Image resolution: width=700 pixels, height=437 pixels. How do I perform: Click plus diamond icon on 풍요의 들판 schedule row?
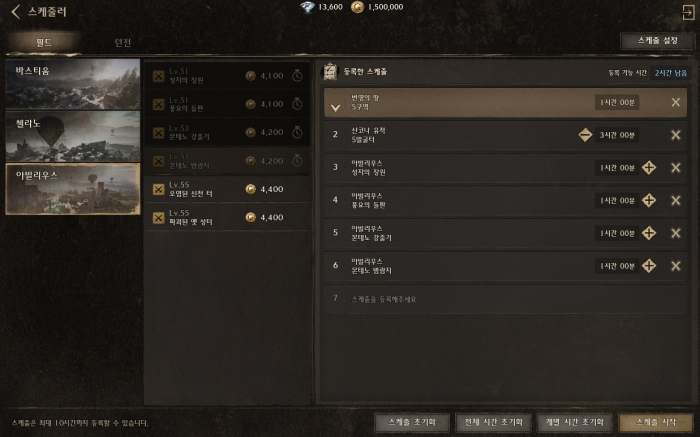point(649,200)
